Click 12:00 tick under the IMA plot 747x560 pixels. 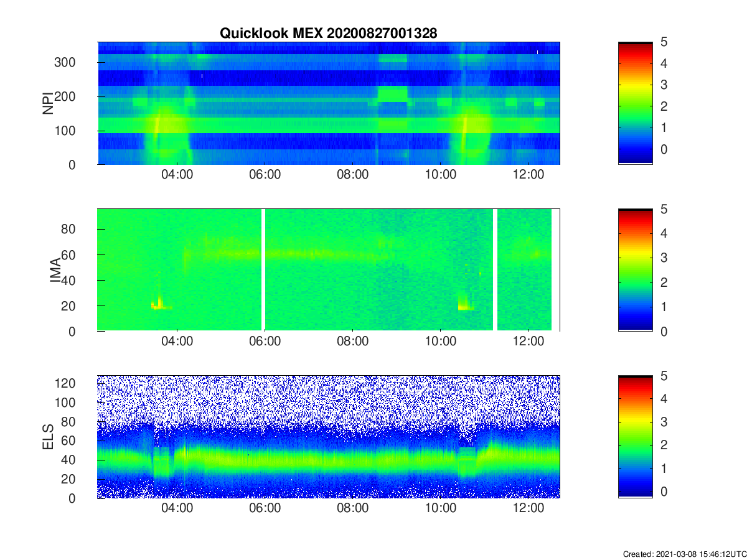coord(529,342)
